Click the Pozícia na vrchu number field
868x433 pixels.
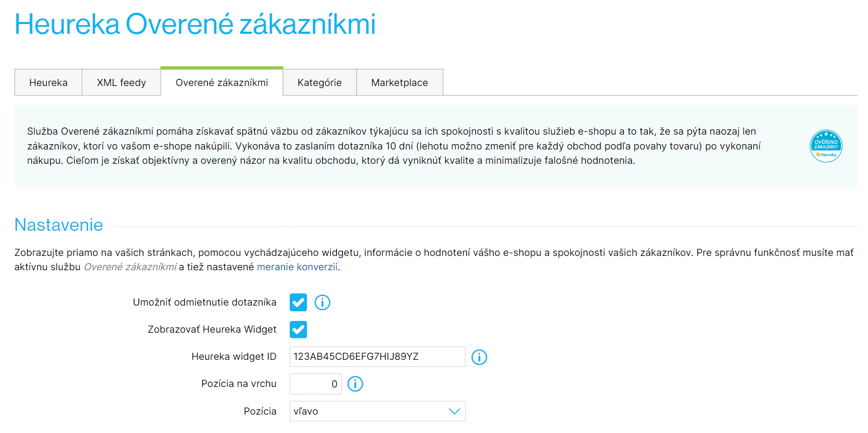(315, 384)
